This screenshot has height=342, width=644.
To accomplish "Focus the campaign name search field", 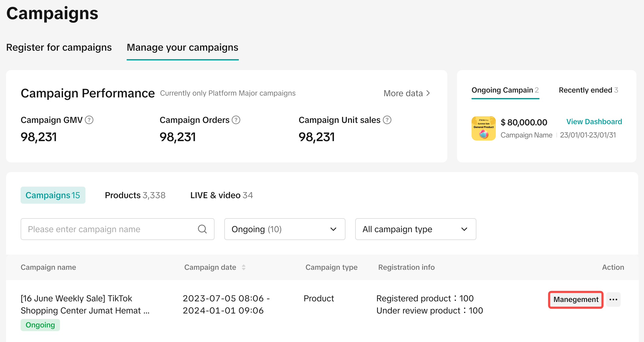I will click(109, 229).
